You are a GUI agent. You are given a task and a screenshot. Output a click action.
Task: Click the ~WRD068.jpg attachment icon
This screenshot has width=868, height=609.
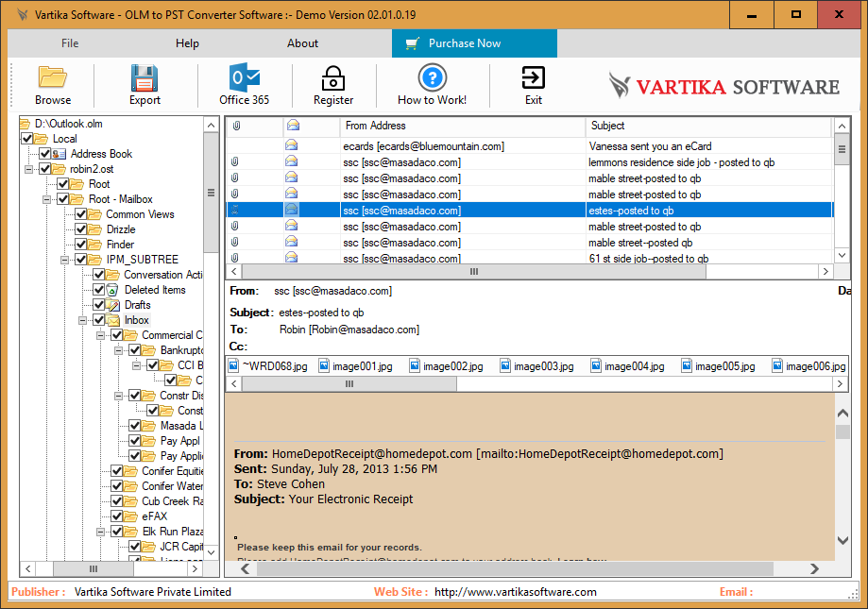[x=233, y=365]
